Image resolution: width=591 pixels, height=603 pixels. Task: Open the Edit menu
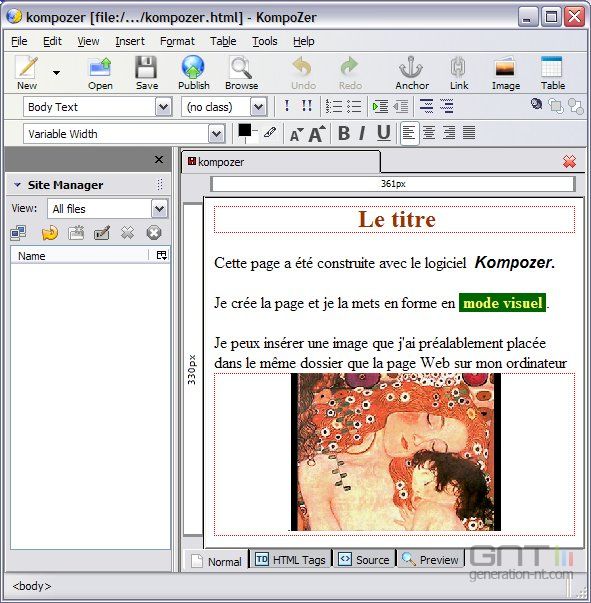52,41
